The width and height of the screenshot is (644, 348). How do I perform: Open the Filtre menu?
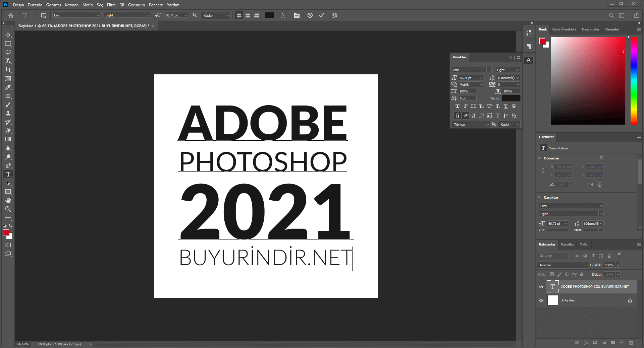[111, 5]
